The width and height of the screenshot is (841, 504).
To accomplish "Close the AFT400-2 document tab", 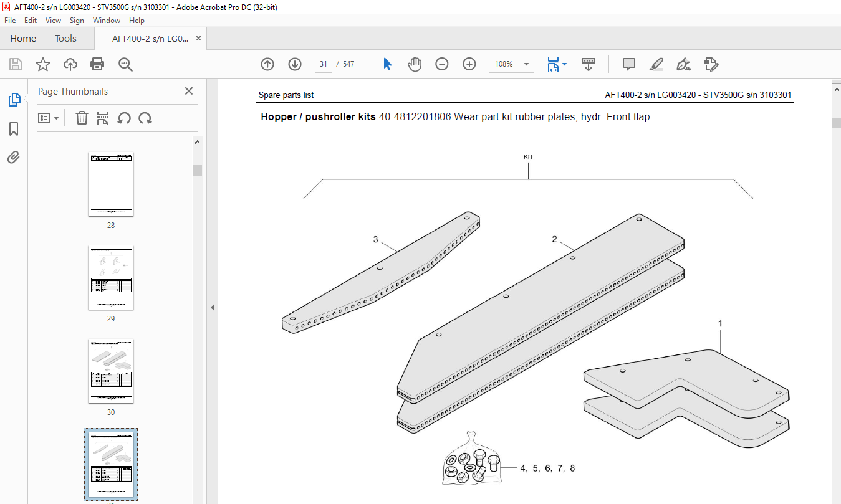I will [x=198, y=39].
